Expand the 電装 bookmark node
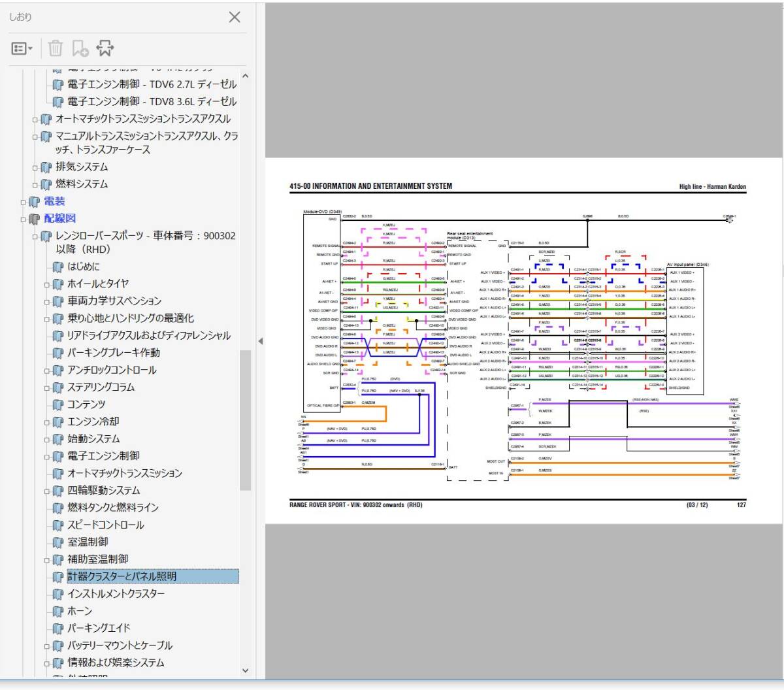 point(24,203)
